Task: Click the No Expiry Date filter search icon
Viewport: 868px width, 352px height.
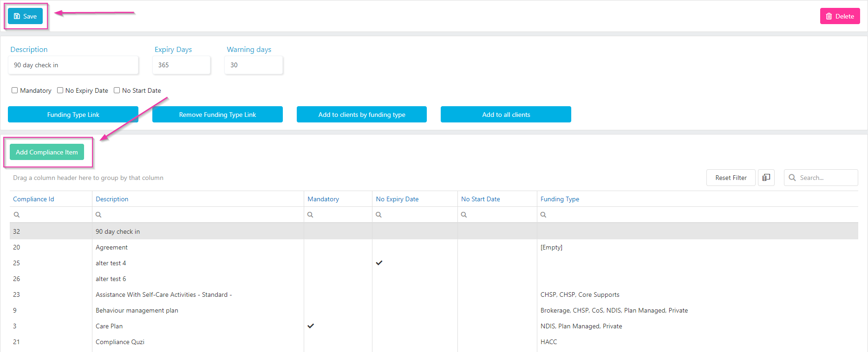Action: click(379, 215)
